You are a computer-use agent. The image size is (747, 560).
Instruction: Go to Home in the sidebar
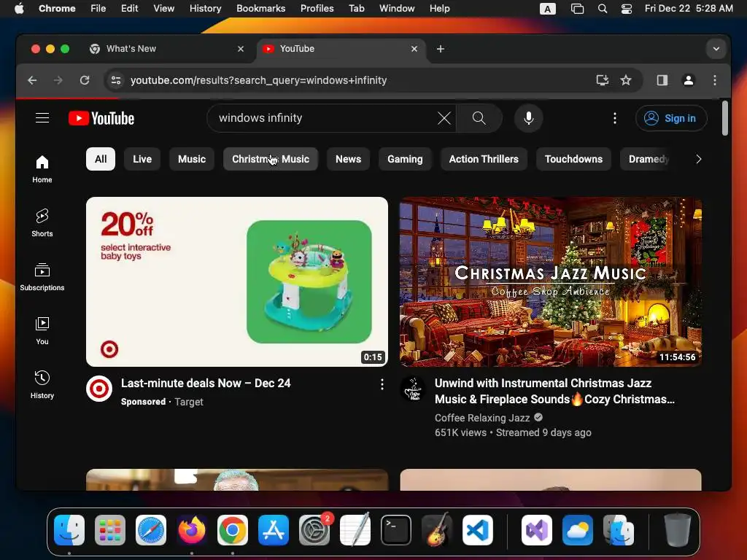[x=42, y=169]
